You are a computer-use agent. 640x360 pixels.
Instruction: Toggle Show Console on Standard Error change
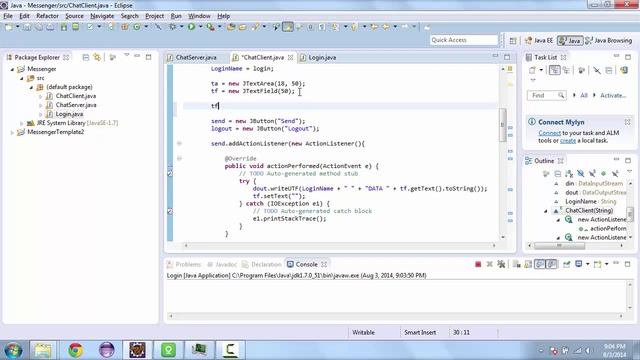551,264
